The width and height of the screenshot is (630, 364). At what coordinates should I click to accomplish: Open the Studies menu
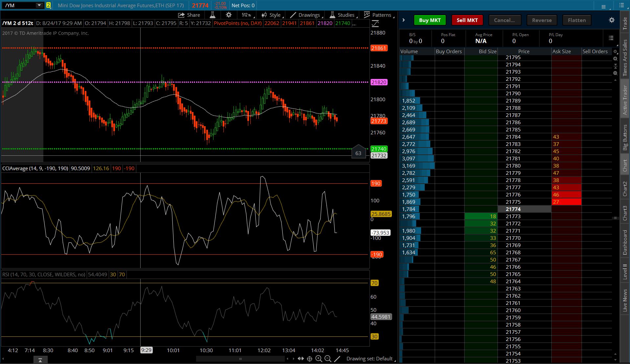pyautogui.click(x=342, y=15)
